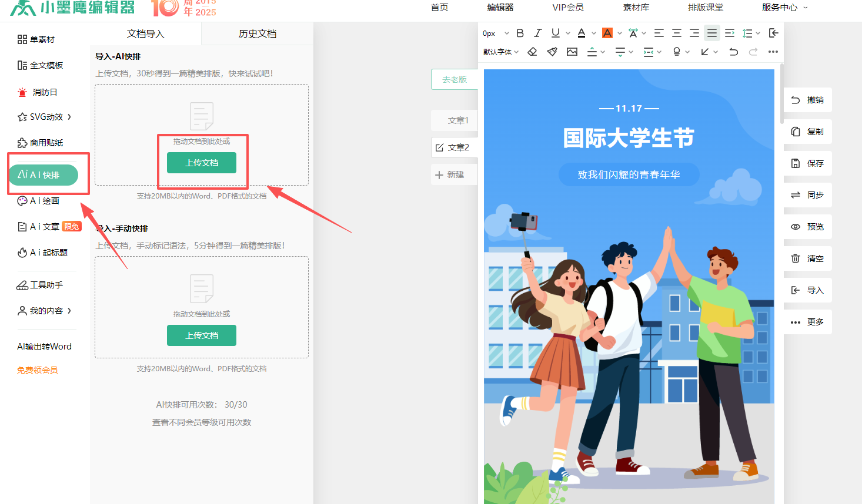The image size is (862, 504).
Task: Toggle italic text formatting
Action: (x=537, y=33)
